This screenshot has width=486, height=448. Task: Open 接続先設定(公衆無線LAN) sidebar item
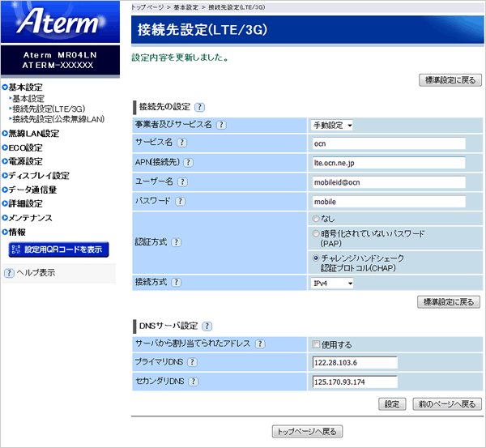(x=58, y=119)
